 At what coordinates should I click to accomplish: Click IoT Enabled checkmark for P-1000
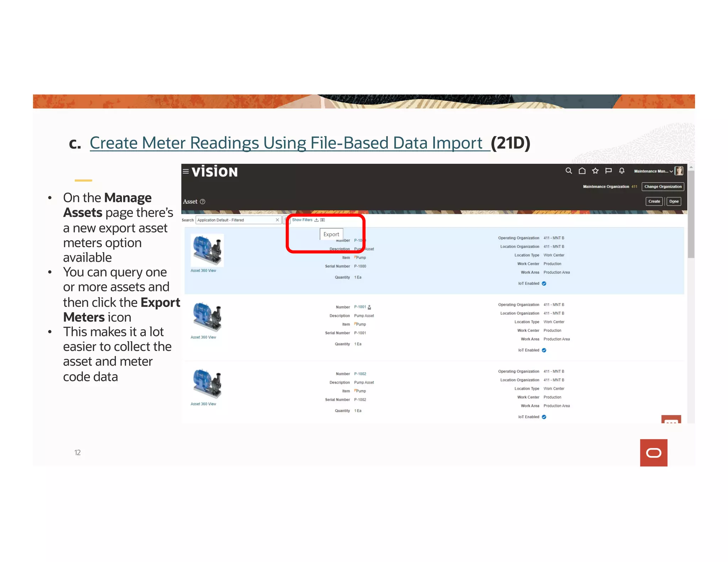click(x=544, y=283)
